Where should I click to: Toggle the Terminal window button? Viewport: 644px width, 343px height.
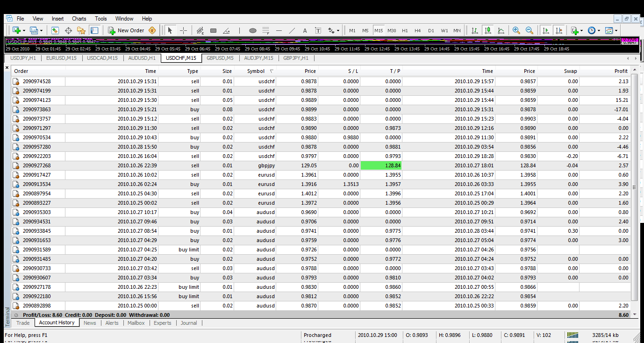(x=94, y=30)
